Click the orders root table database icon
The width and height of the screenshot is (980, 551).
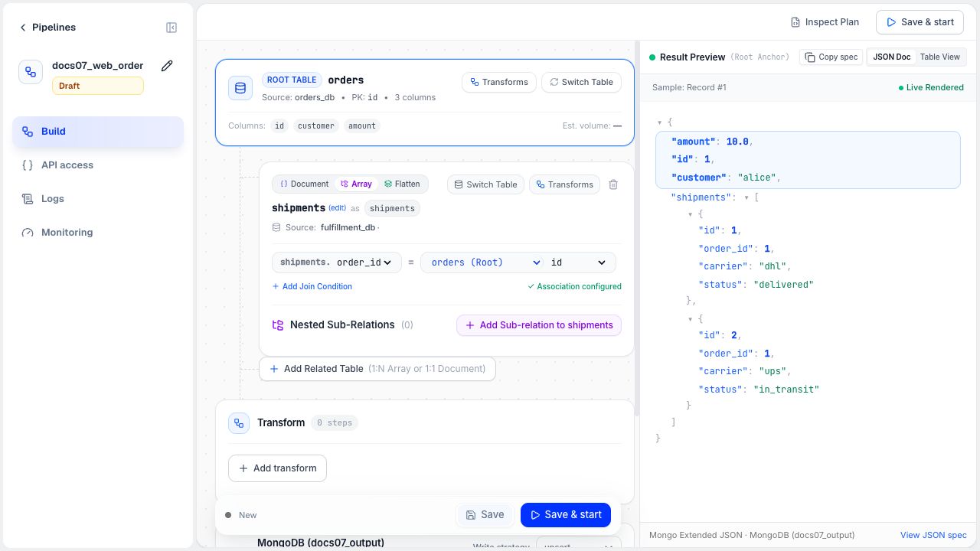(240, 87)
